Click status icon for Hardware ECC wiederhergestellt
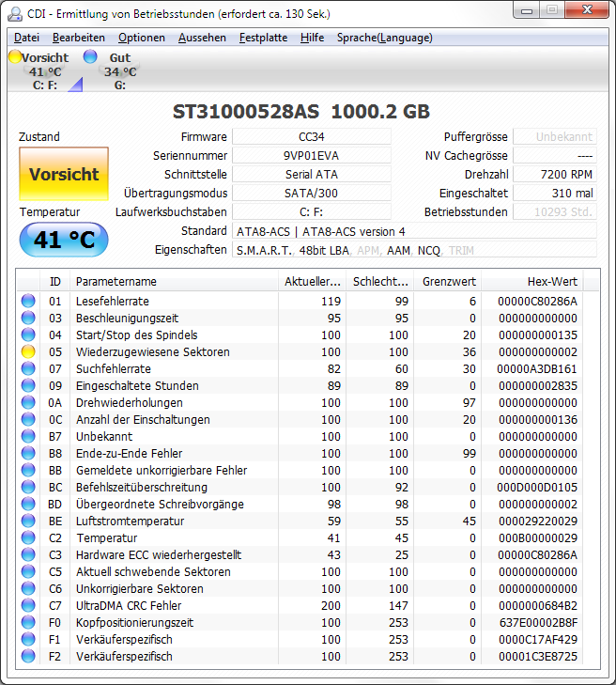This screenshot has height=685, width=616. point(28,554)
